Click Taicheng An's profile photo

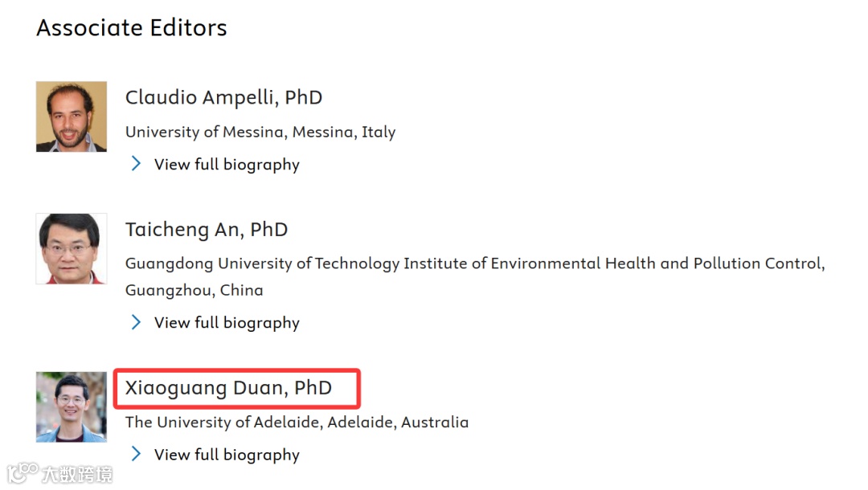pyautogui.click(x=72, y=248)
